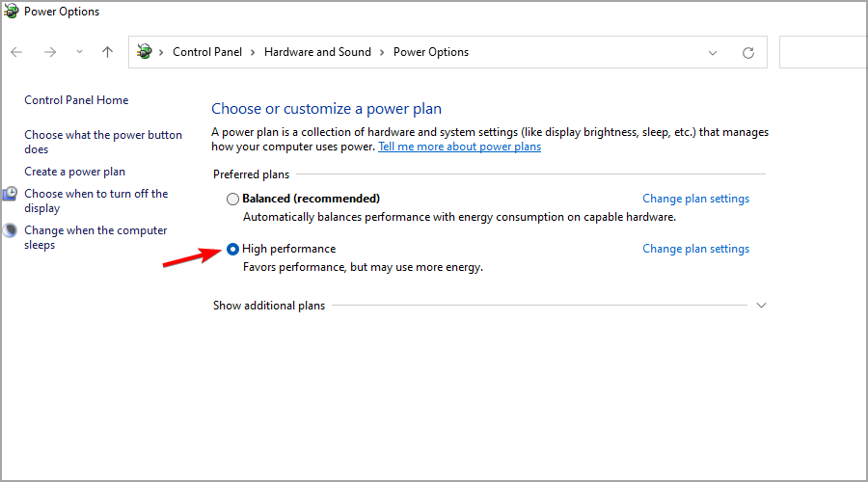
Task: Select the Balanced (recommended) power plan
Action: (x=232, y=199)
